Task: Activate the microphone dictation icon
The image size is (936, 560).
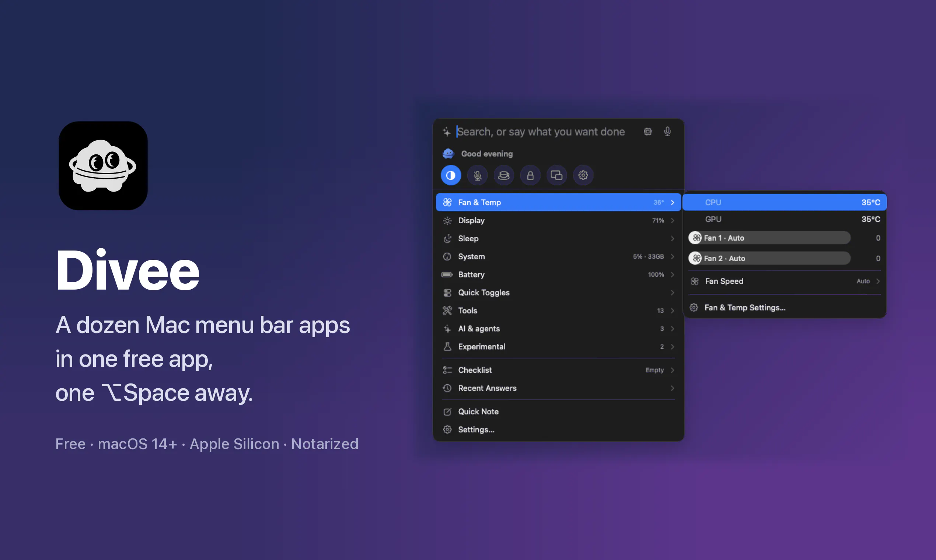Action: pos(667,131)
